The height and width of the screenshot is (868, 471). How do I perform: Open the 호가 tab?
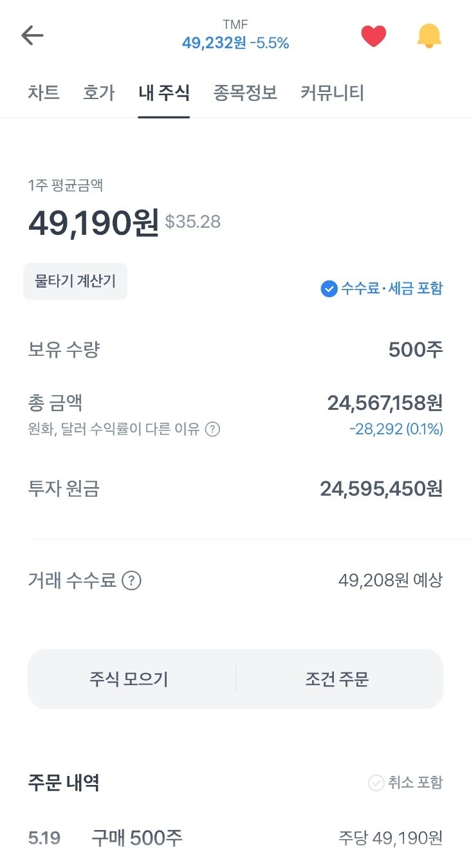(x=99, y=93)
